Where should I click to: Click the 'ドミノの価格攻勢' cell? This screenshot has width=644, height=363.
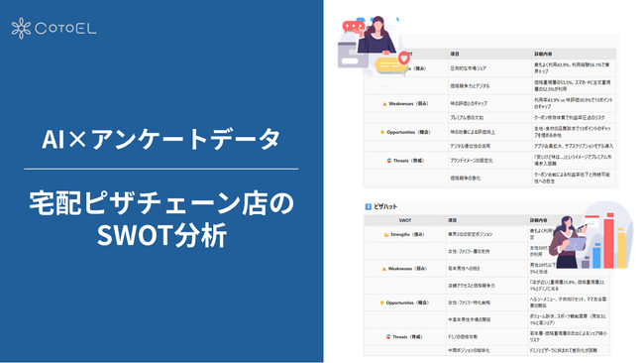point(463,337)
